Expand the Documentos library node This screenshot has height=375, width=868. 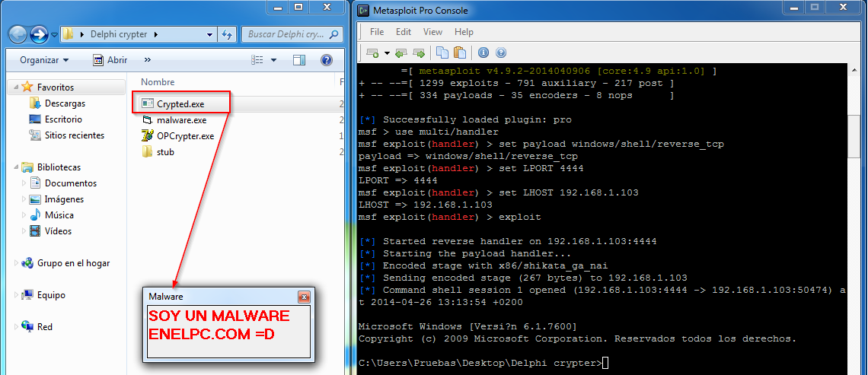pyautogui.click(x=24, y=183)
